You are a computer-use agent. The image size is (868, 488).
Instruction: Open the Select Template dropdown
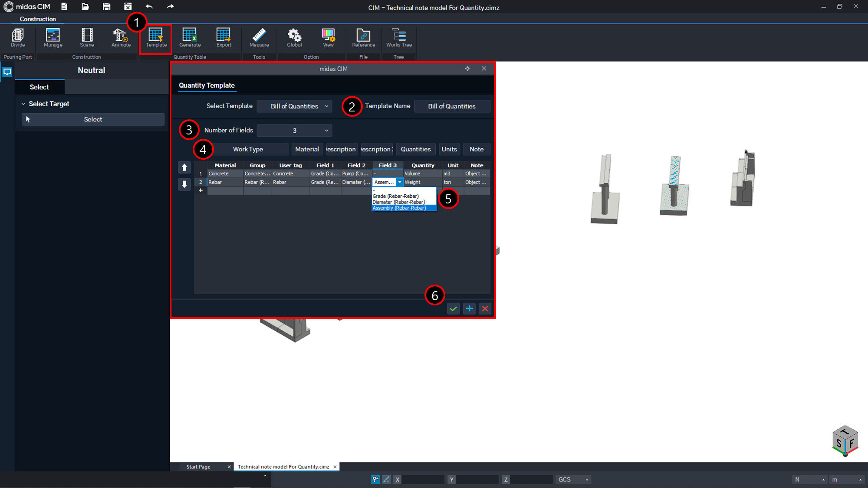click(x=295, y=106)
